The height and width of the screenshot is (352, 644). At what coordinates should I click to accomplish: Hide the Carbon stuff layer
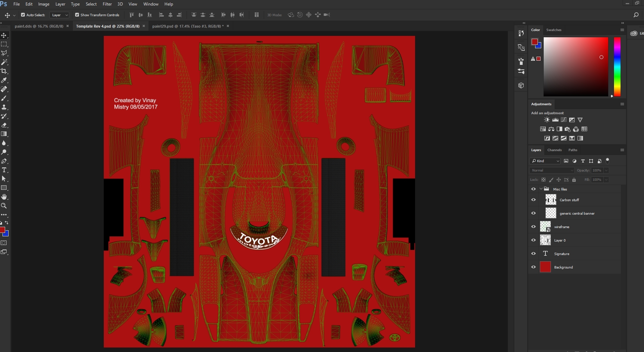click(x=533, y=200)
